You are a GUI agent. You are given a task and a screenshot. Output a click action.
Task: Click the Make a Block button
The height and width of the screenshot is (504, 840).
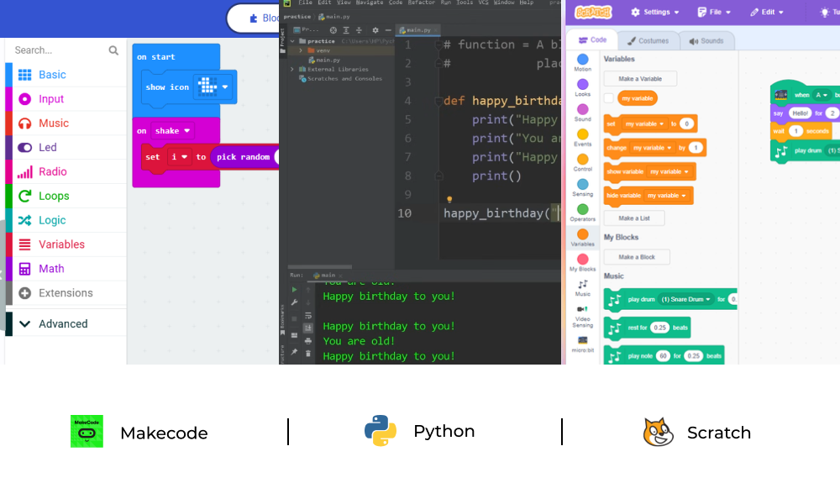(637, 257)
